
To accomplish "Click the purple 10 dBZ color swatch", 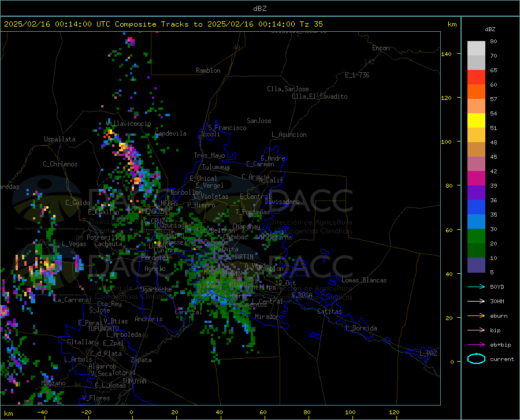I will click(x=476, y=265).
